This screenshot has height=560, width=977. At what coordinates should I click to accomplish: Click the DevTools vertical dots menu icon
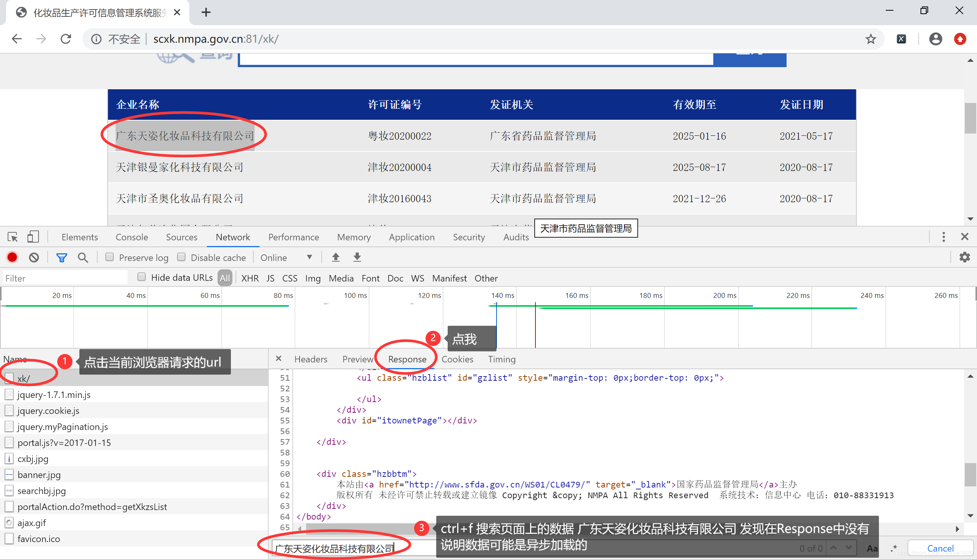click(943, 237)
